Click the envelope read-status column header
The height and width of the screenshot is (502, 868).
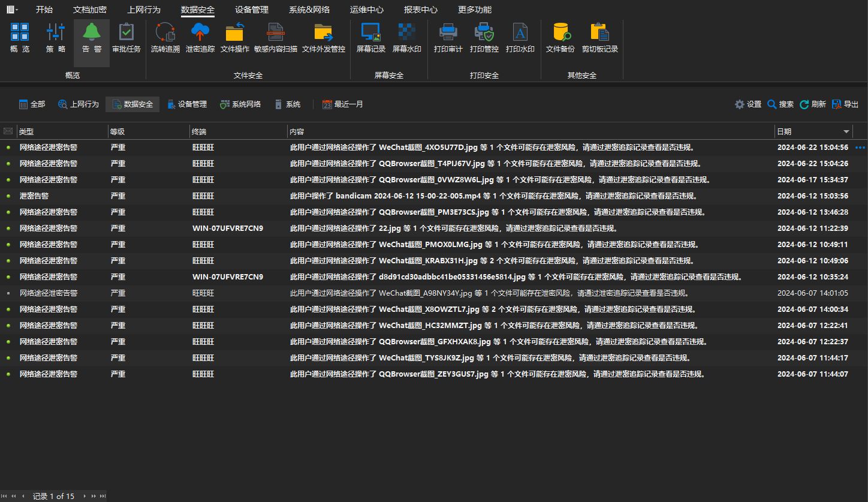tap(8, 131)
